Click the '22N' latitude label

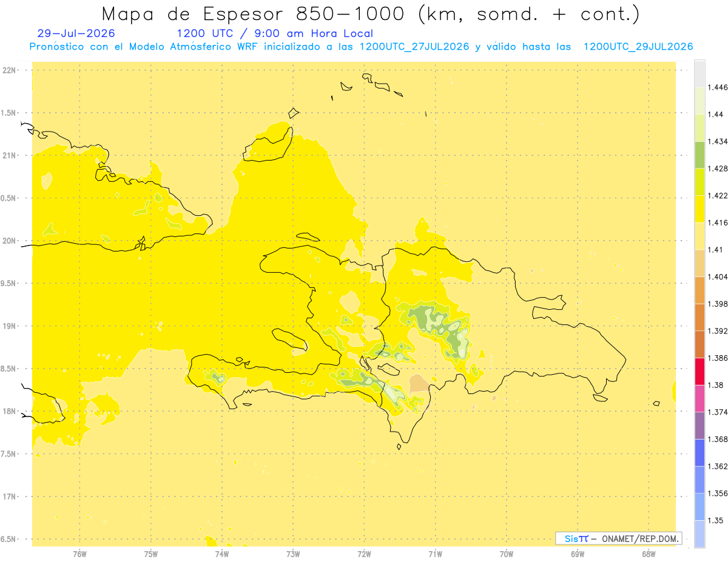[x=10, y=70]
